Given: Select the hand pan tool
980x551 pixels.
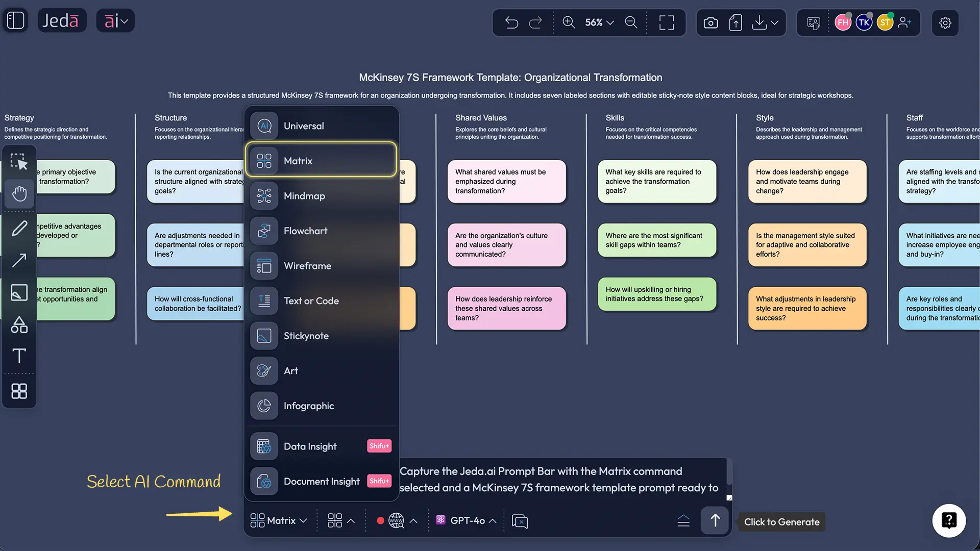Looking at the screenshot, I should click(x=19, y=194).
